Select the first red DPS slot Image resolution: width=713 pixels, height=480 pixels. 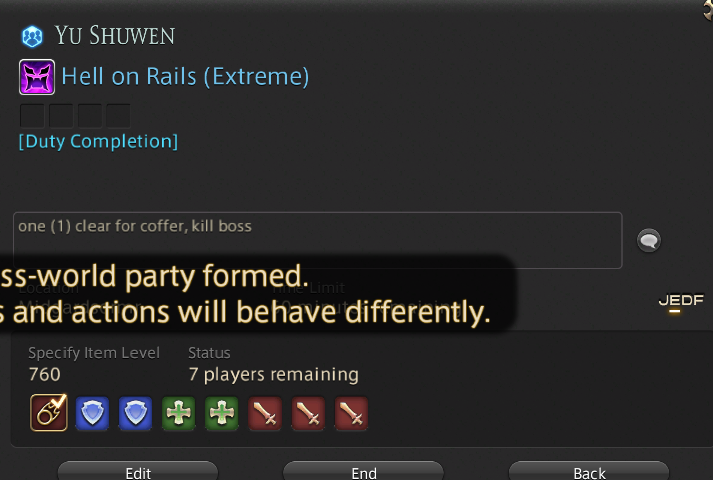(x=265, y=413)
